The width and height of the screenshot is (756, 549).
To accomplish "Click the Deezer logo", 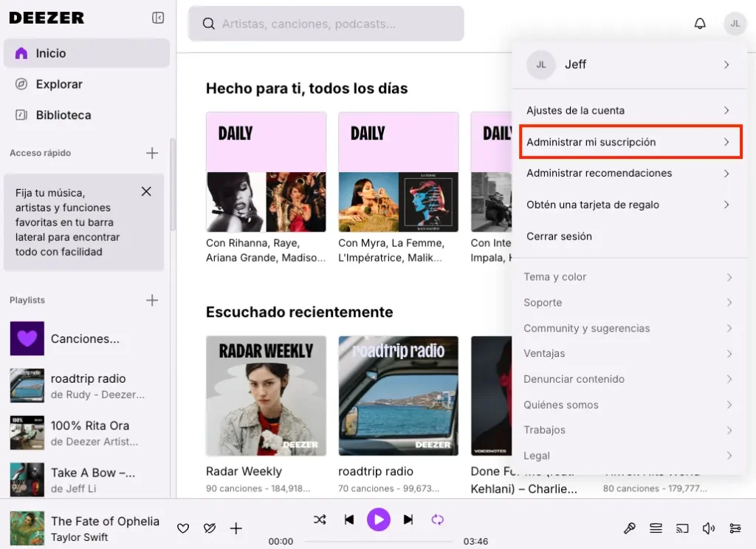I will tap(47, 18).
